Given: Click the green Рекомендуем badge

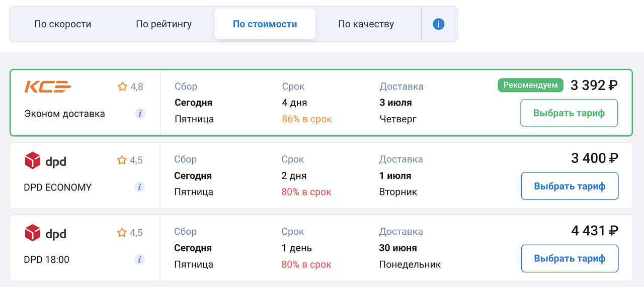Looking at the screenshot, I should [530, 85].
